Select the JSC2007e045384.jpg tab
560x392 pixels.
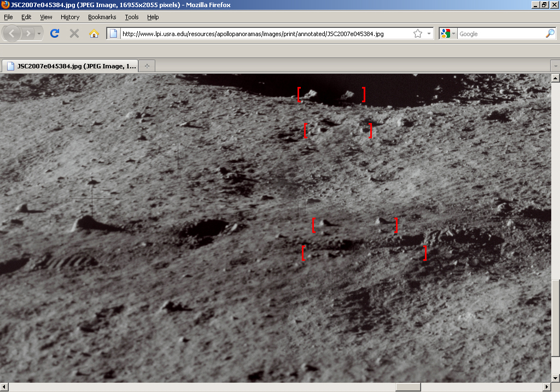click(x=70, y=66)
